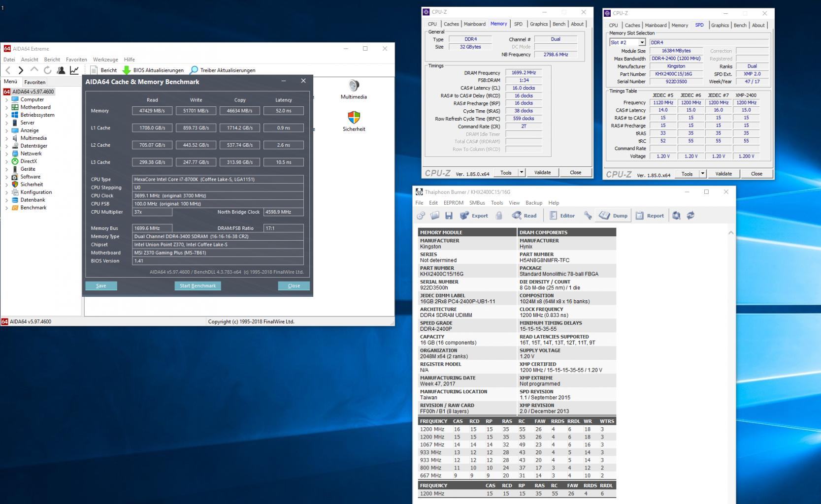Open the Report in Thaiphoon Burner
Image resolution: width=821 pixels, height=504 pixels.
pos(650,216)
